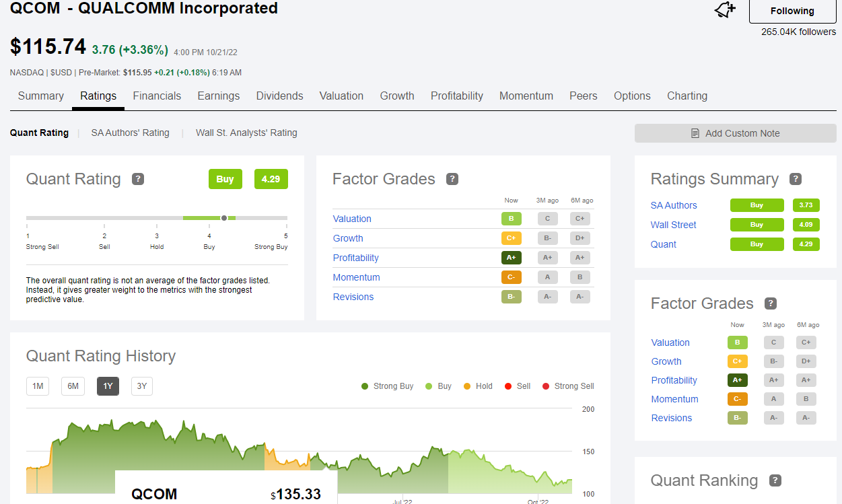Screen dimensions: 842x504
Task: Open Valuation link in sidebar Factor Grades
Action: pyautogui.click(x=670, y=343)
